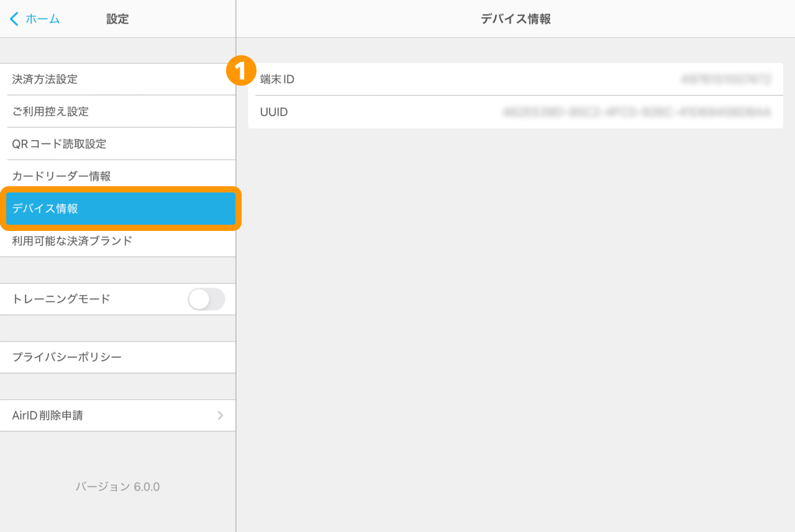The image size is (795, 532).
Task: Toggle the トレーニングモード switch
Action: tap(206, 299)
